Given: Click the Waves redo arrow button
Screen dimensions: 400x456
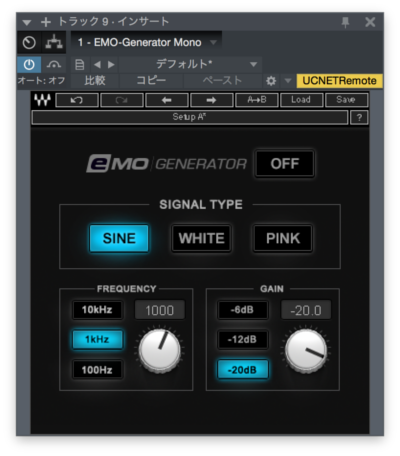Looking at the screenshot, I should [122, 100].
